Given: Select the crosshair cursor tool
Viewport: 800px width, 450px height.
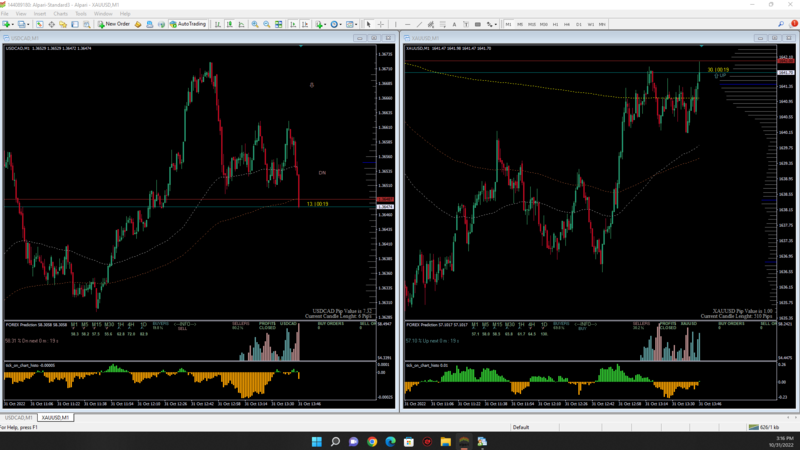Looking at the screenshot, I should (x=381, y=24).
